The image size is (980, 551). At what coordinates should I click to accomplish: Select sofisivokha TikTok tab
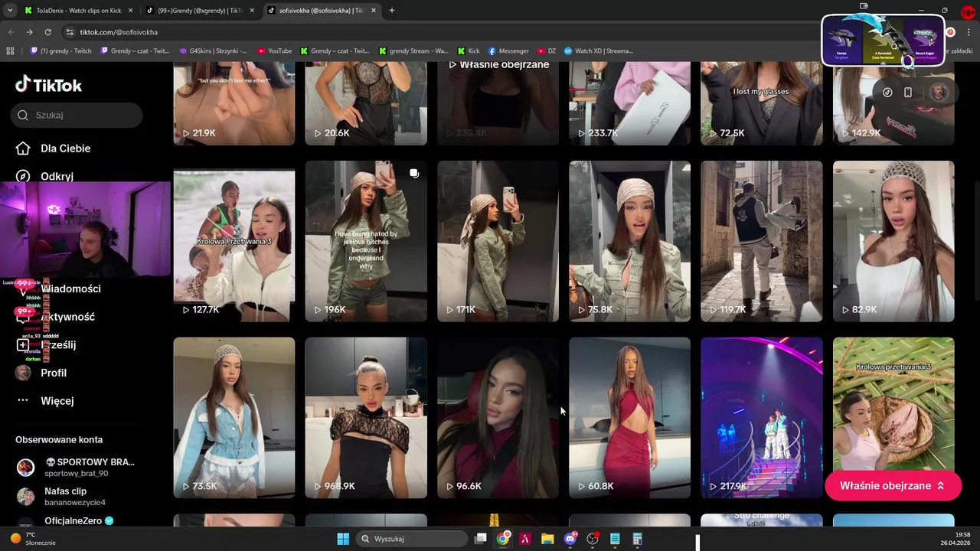pos(322,11)
